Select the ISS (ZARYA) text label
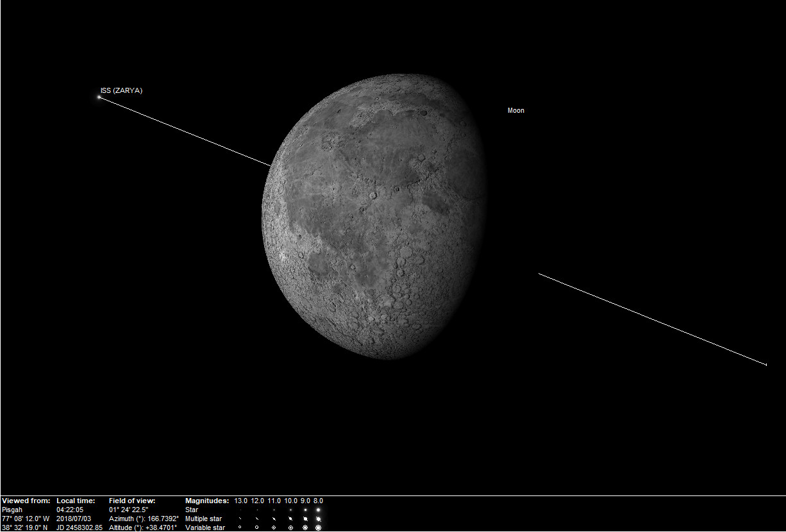This screenshot has height=532, width=786. [121, 91]
